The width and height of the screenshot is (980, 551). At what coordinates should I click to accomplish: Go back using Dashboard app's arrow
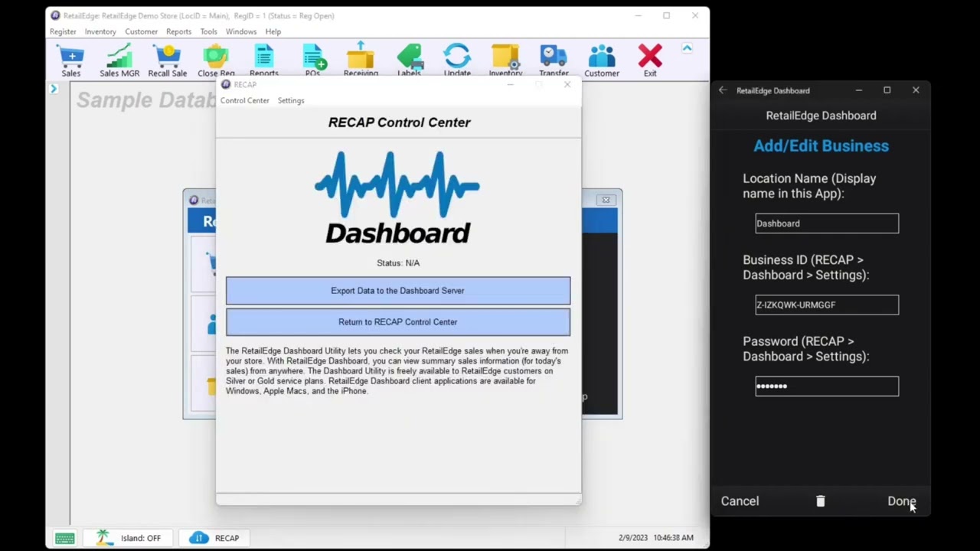tap(723, 90)
